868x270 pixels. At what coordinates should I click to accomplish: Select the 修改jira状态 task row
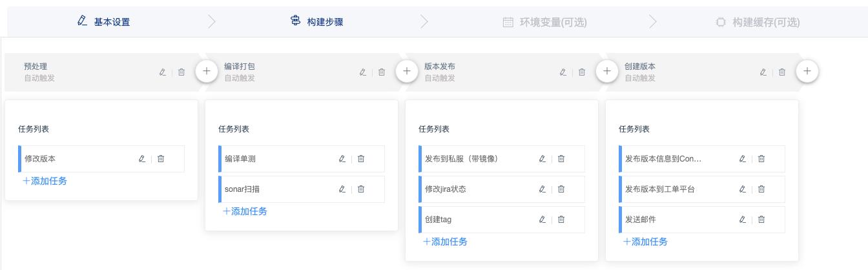(x=502, y=189)
